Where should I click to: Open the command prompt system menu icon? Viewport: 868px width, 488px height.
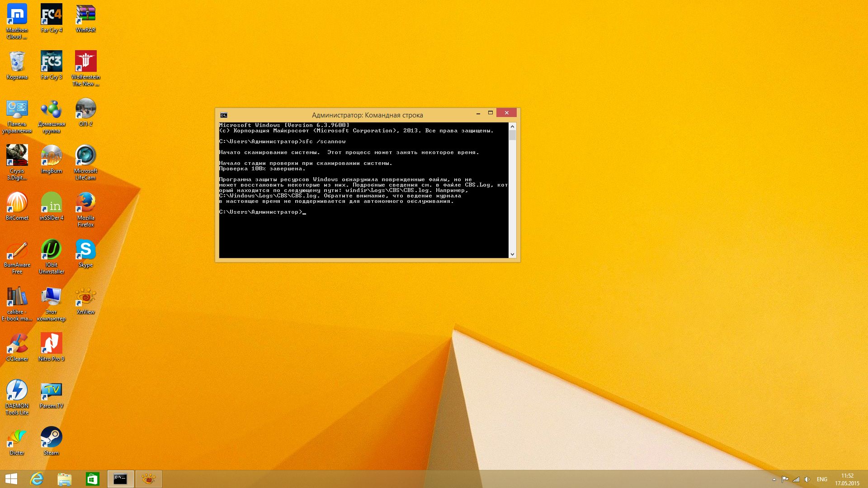coord(224,115)
